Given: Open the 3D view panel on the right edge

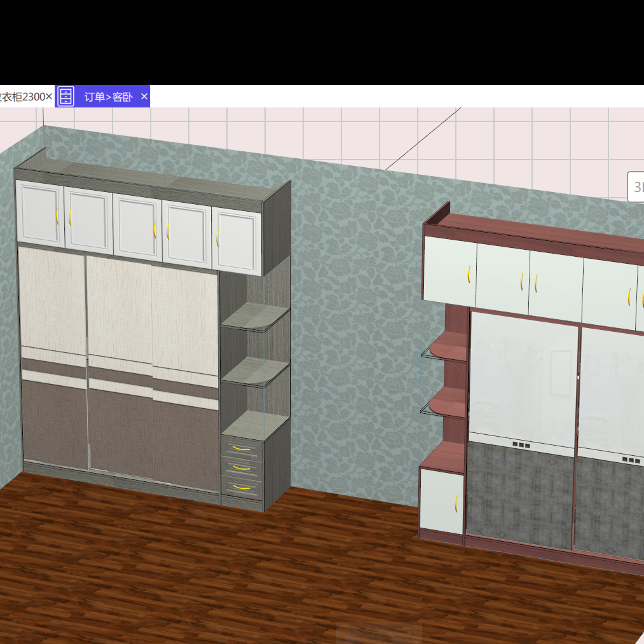Looking at the screenshot, I should [636, 188].
